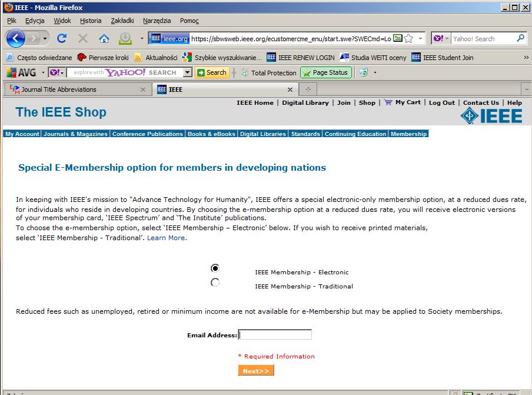Click into the browser URL address field
Viewport: 532px width, 395px height.
[x=291, y=38]
